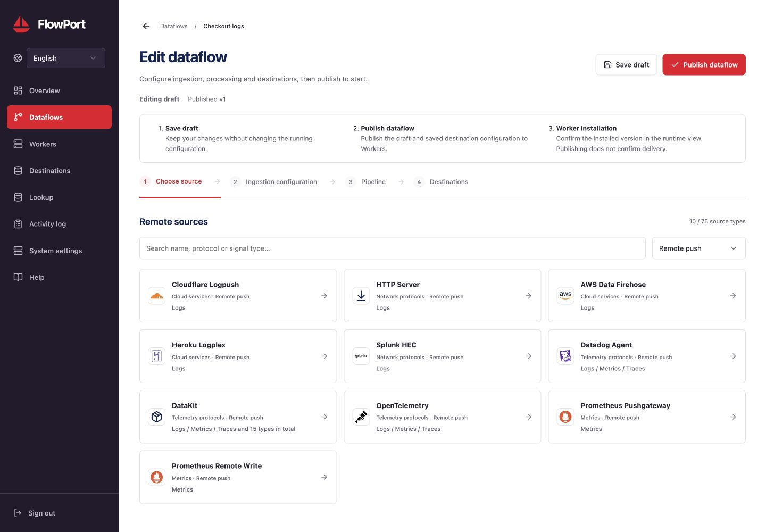Screen dimensions: 766x532
Task: Click Sign out
Action: click(x=35, y=513)
